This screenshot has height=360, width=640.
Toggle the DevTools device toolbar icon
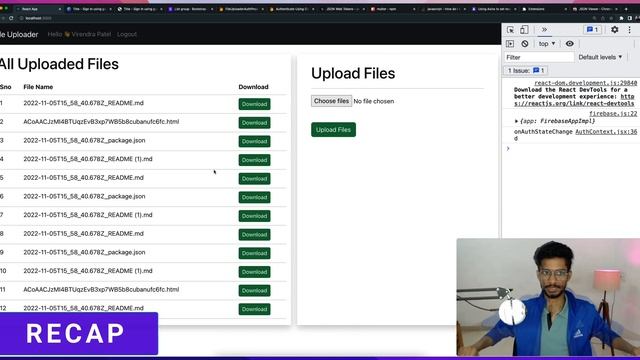524,30
